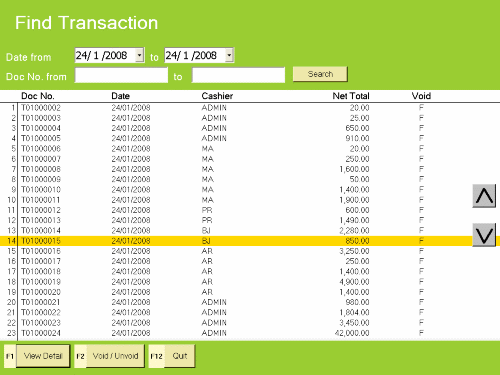Screen dimensions: 500x375
Task: Open the Date from dropdown arrow
Action: click(140, 55)
